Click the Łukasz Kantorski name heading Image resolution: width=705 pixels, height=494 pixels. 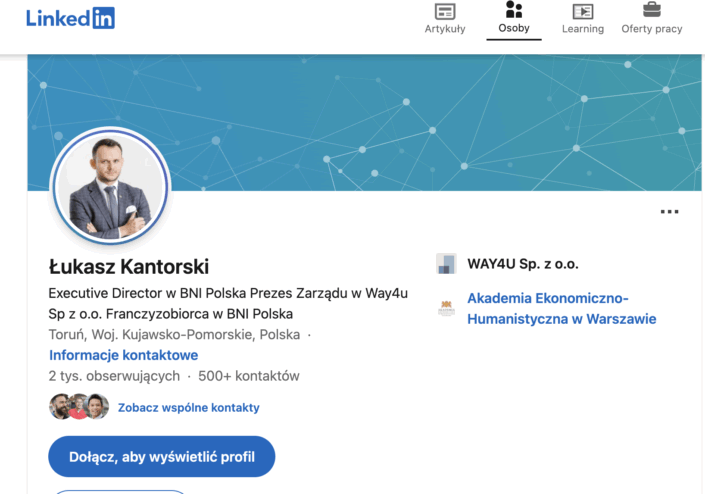click(x=129, y=267)
